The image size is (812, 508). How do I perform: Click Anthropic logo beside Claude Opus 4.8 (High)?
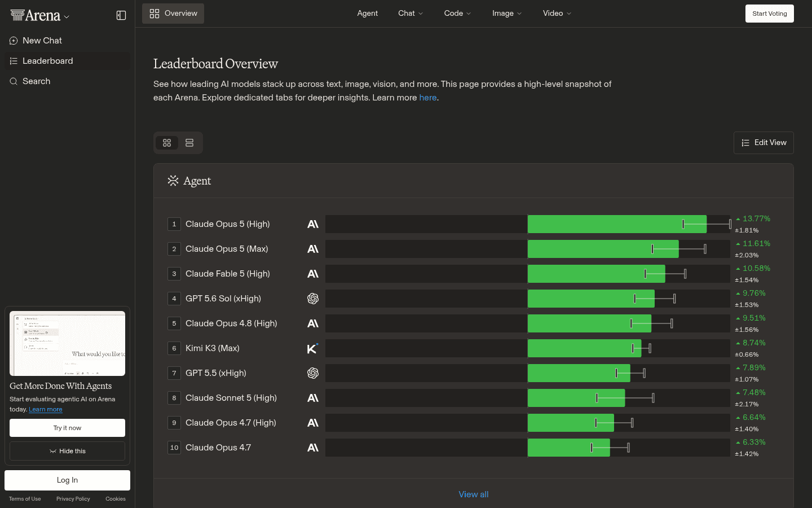[x=313, y=323]
